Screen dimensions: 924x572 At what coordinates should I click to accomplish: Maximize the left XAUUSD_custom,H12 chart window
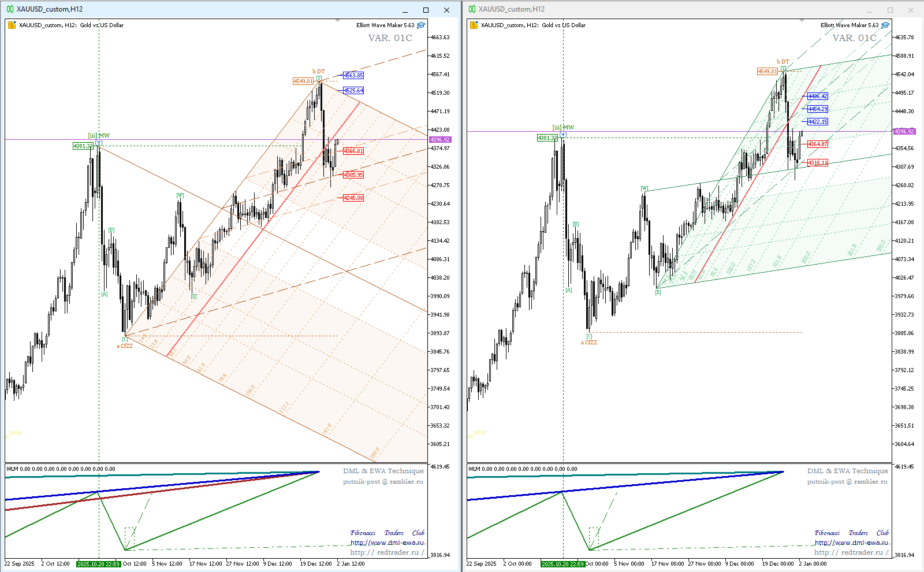tap(426, 10)
